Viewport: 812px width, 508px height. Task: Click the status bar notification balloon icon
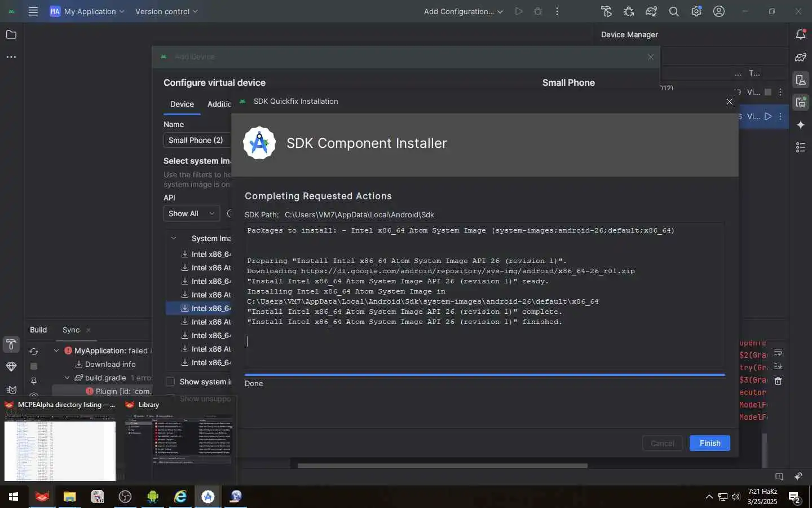pyautogui.click(x=779, y=476)
